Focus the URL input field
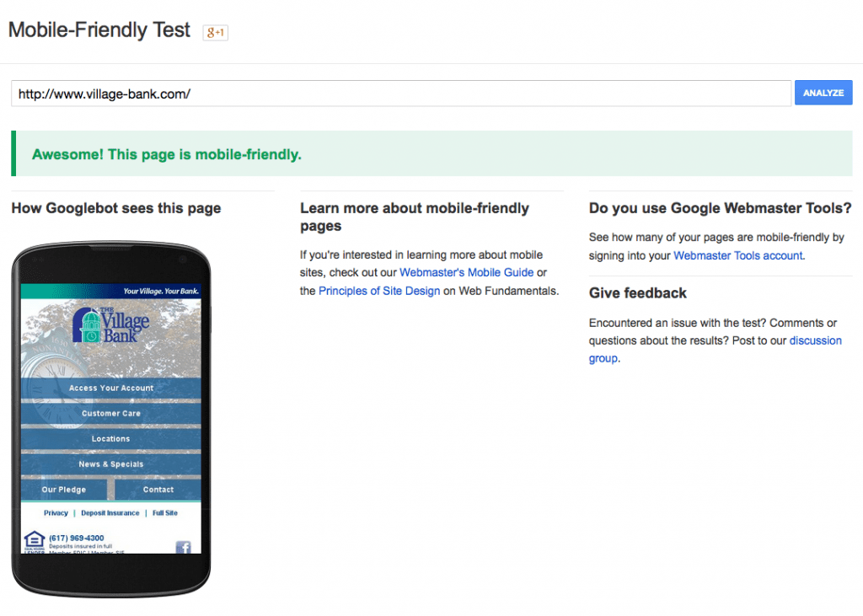The width and height of the screenshot is (863, 616). (400, 94)
